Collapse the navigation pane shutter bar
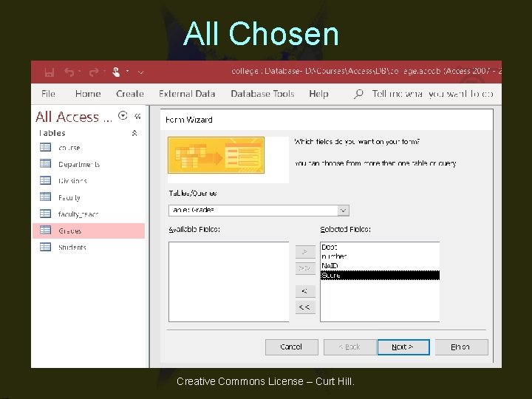Screen dimensions: 532x399 pos(137,117)
